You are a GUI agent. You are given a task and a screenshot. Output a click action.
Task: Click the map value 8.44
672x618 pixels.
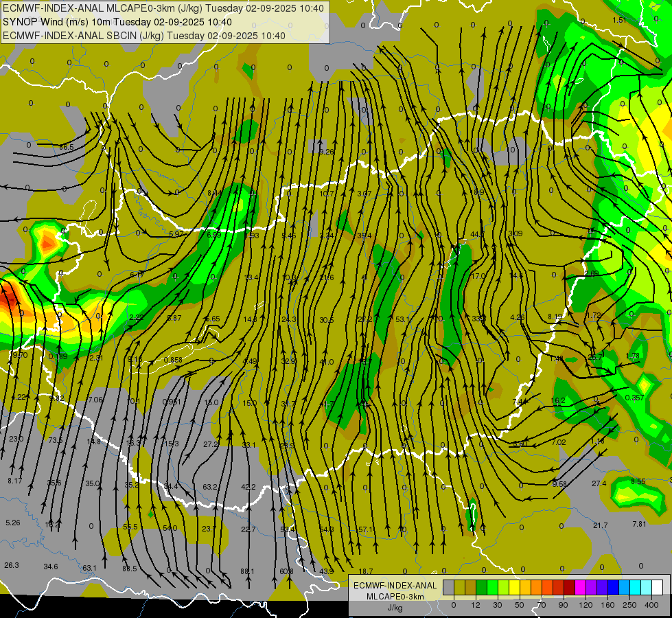(x=215, y=193)
